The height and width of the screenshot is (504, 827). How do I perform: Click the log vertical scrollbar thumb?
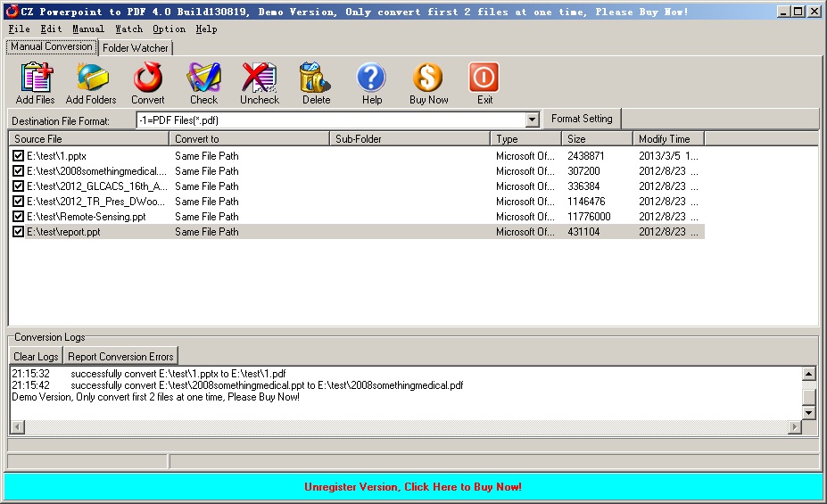(808, 396)
